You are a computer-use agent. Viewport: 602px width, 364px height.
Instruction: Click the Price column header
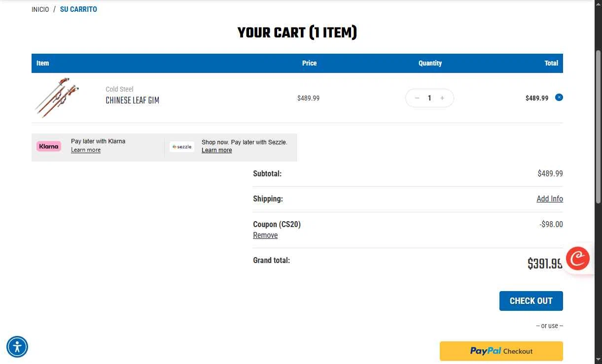tap(309, 63)
